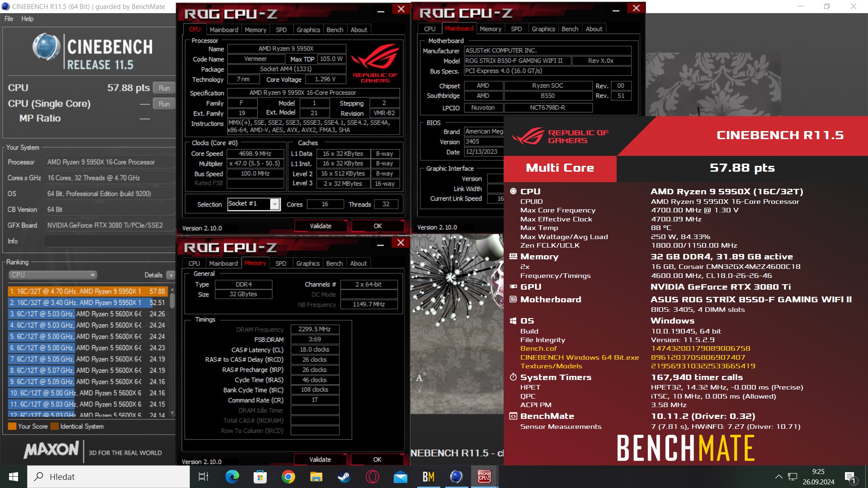Image resolution: width=868 pixels, height=488 pixels.
Task: Open About tab in Mainboard CPU-Z window
Action: click(594, 28)
